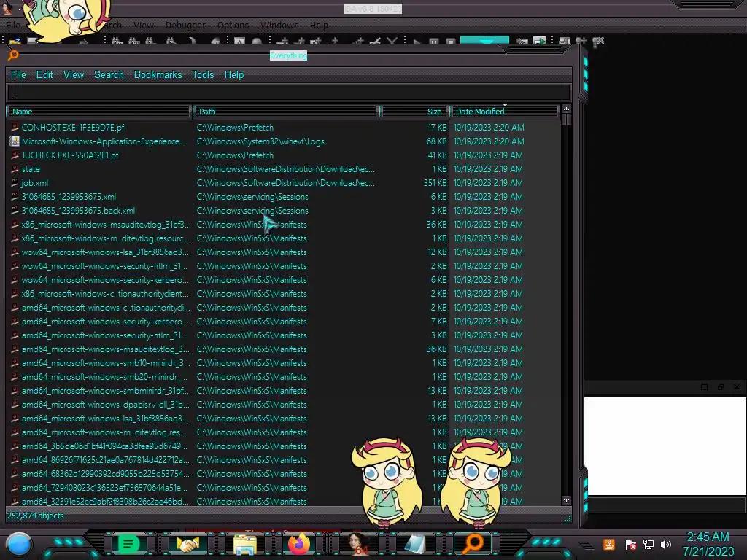Image resolution: width=747 pixels, height=560 pixels.
Task: Open Action Center flag tray icon
Action: click(x=631, y=544)
